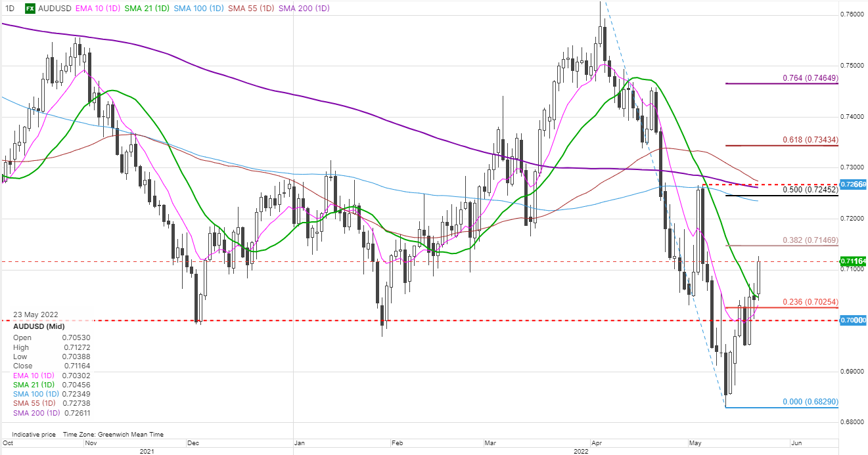The width and height of the screenshot is (868, 455).
Task: Click the 0.000 (0.68290) Fibonacci base line
Action: click(810, 401)
